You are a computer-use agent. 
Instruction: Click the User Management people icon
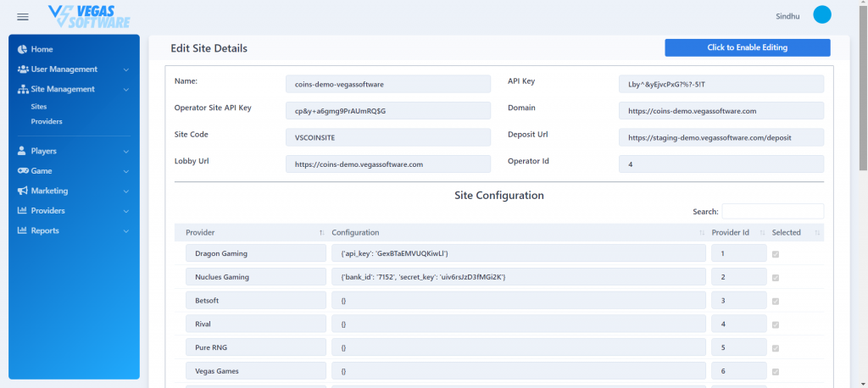23,69
